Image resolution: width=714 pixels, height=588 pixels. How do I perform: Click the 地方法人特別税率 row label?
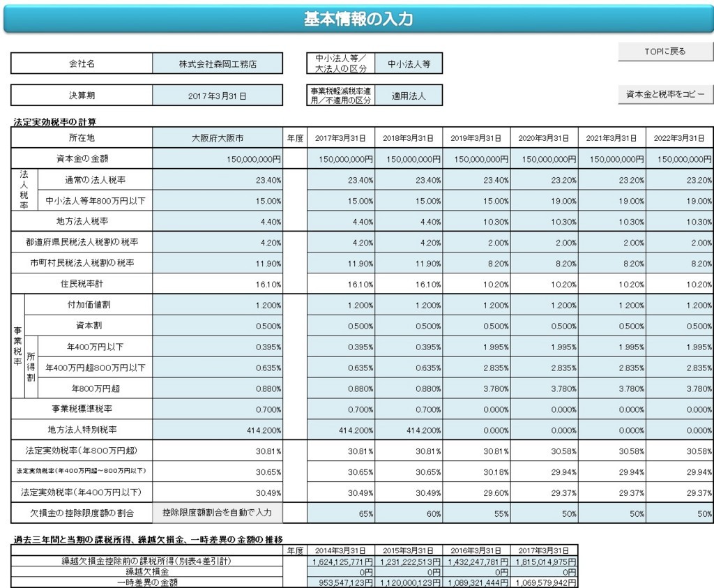tap(82, 430)
